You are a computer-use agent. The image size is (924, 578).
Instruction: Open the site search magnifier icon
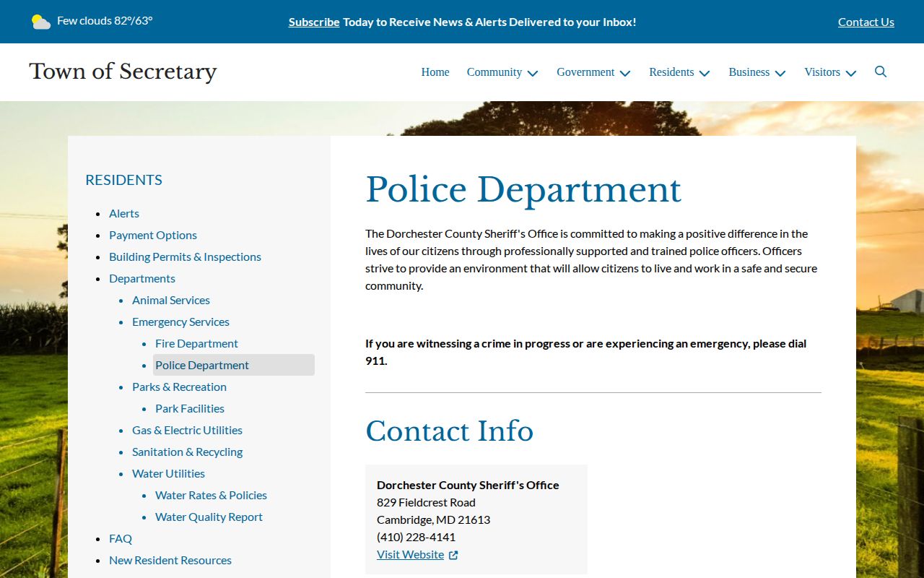(881, 72)
